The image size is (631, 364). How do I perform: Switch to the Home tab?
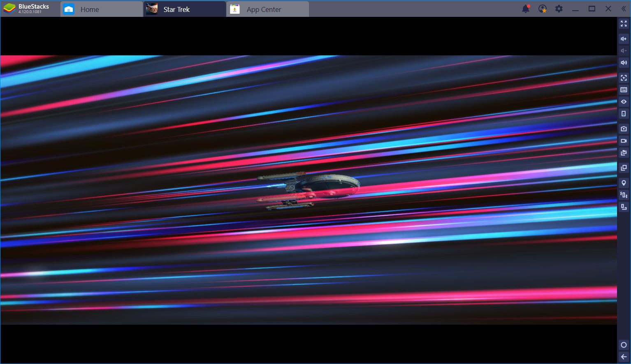(102, 9)
